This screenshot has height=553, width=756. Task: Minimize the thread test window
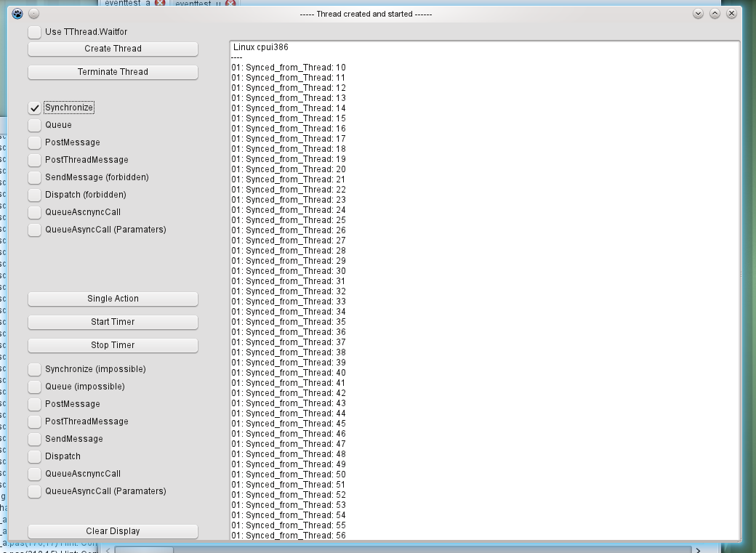pyautogui.click(x=698, y=13)
